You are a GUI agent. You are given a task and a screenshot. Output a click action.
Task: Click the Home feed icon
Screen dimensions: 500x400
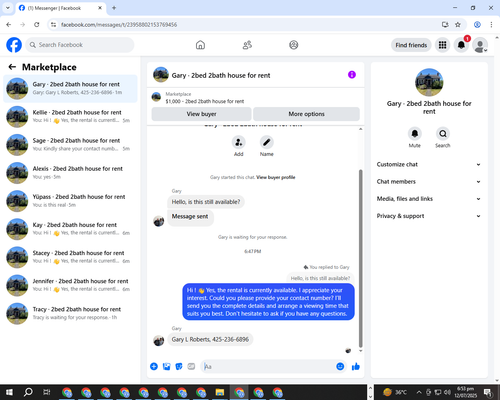pyautogui.click(x=200, y=45)
